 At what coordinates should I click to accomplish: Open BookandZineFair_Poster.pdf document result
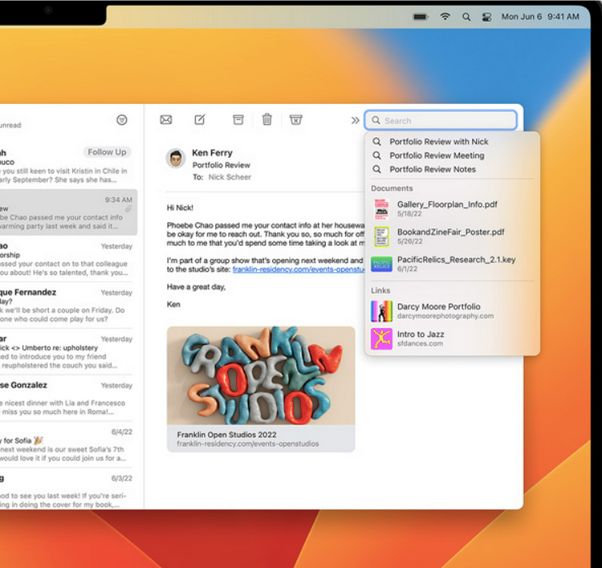(x=452, y=236)
